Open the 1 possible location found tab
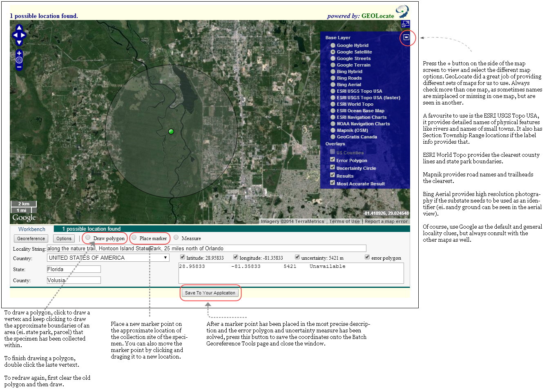Screen dimensions: 549x392 point(91,229)
